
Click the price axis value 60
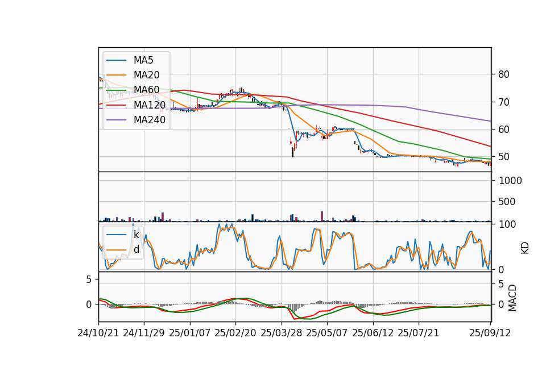pyautogui.click(x=504, y=130)
